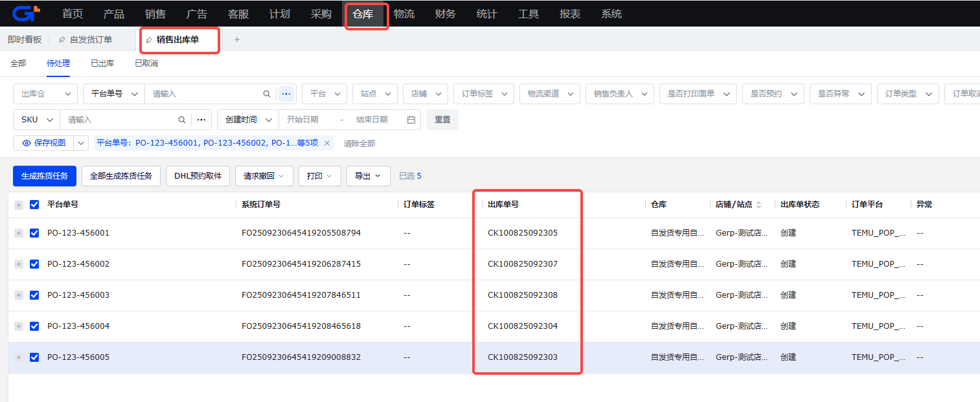The width and height of the screenshot is (980, 402).
Task: Click 开始日期 date input
Action: (x=303, y=120)
